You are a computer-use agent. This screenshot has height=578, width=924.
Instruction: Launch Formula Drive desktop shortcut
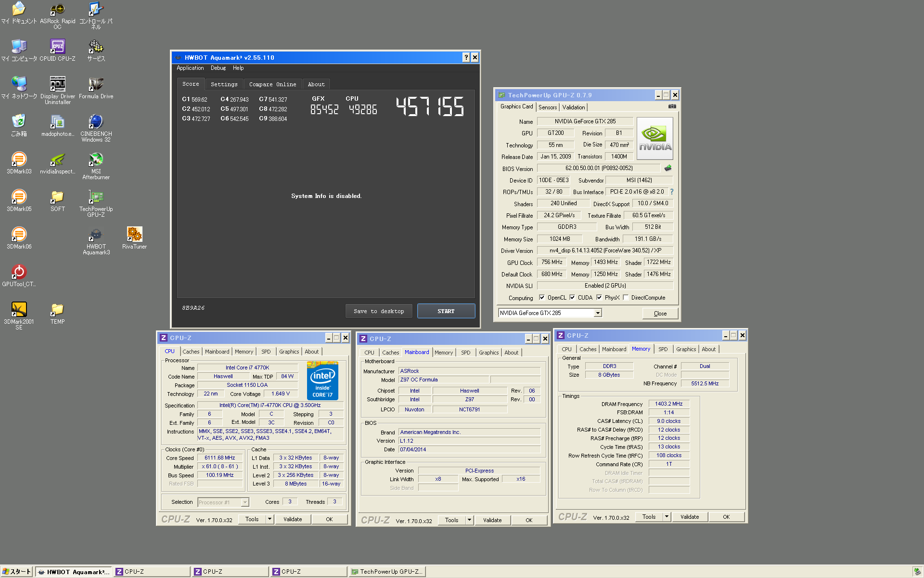click(96, 88)
